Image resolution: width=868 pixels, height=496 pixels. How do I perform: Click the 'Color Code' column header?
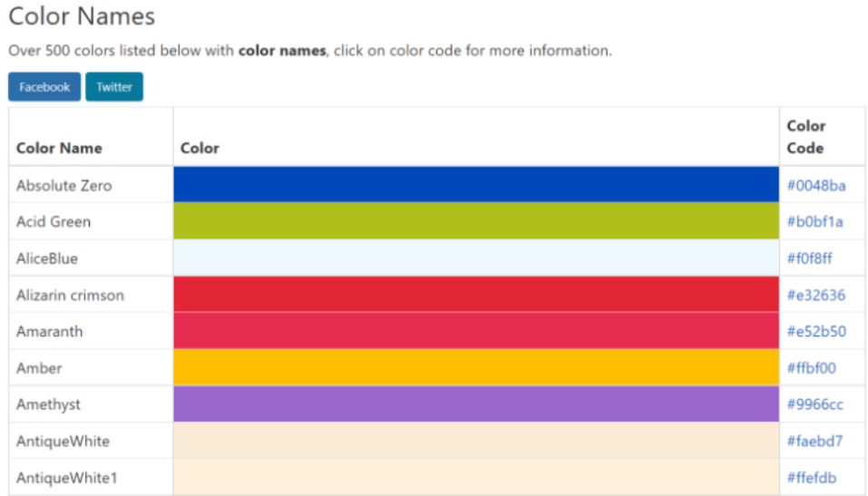[822, 137]
